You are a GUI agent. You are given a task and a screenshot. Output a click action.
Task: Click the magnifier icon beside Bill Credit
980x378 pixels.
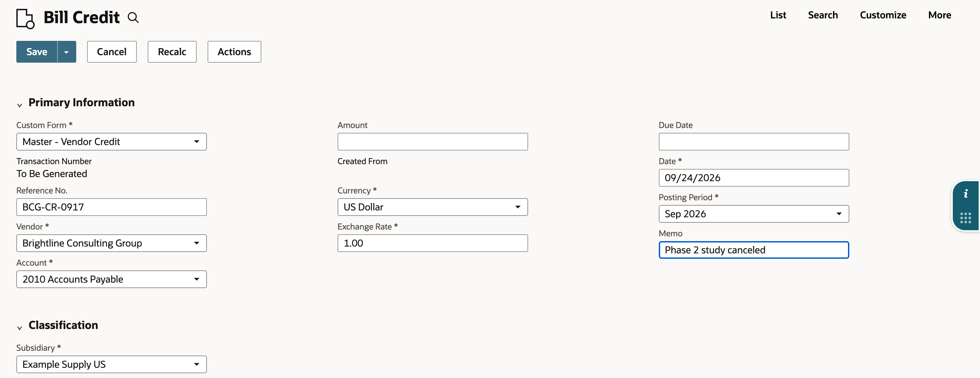click(133, 18)
